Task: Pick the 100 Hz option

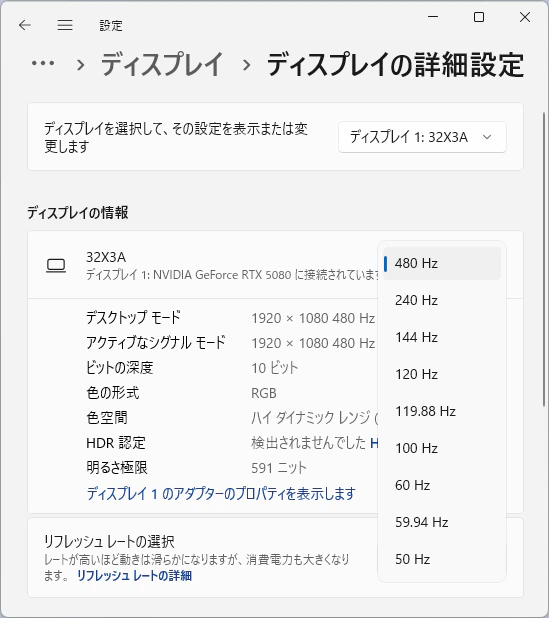Action: click(x=442, y=448)
